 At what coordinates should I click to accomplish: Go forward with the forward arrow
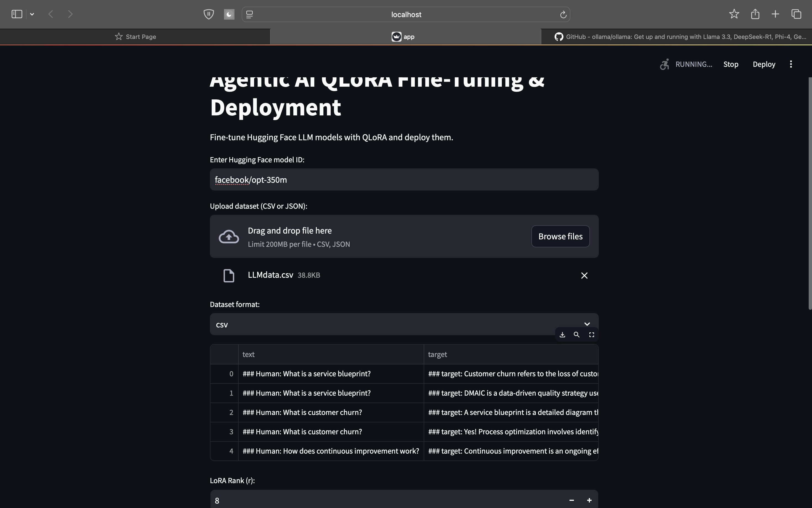pos(70,14)
